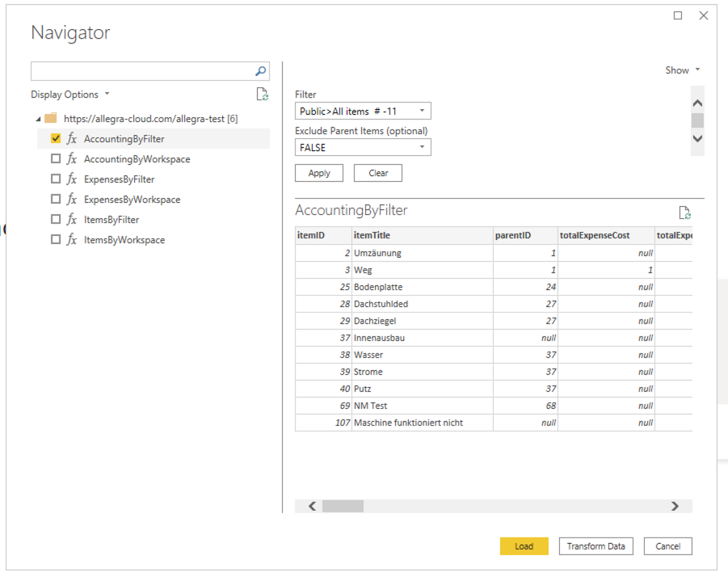The height and width of the screenshot is (581, 728).
Task: Open the Show menu at top right
Action: click(x=682, y=69)
